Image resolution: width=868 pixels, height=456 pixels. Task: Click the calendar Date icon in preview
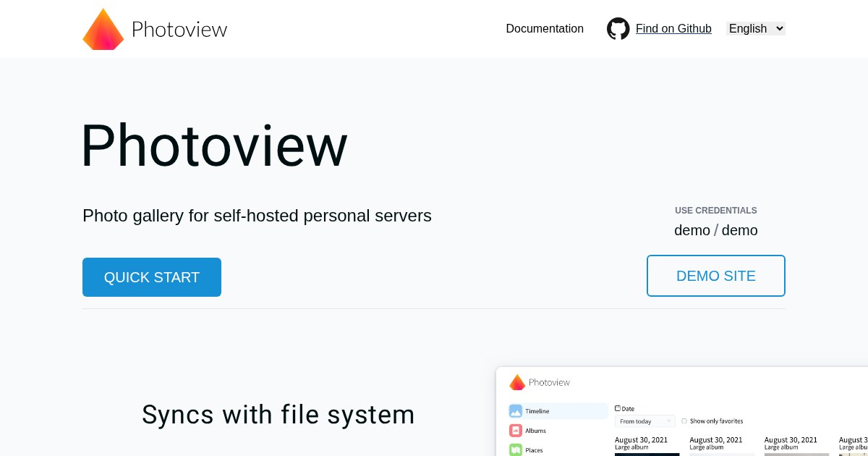tap(618, 408)
